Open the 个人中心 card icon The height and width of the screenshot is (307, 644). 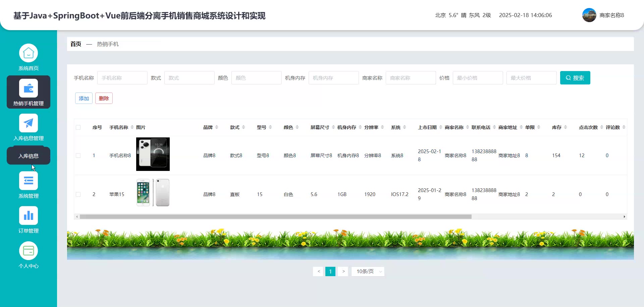[x=29, y=251]
